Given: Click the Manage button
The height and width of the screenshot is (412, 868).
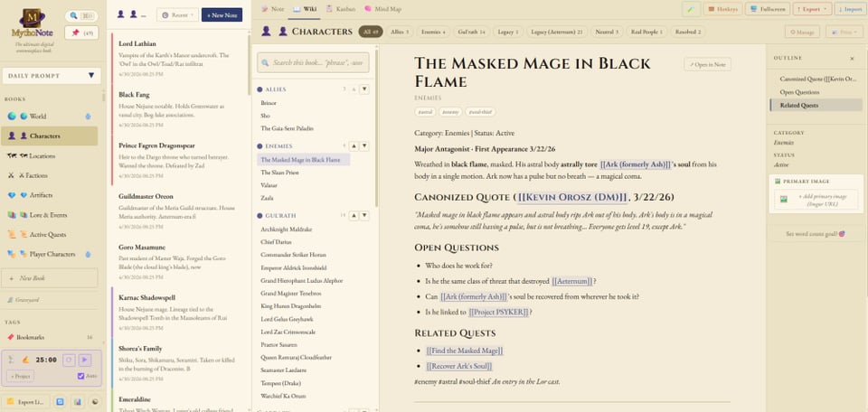Looking at the screenshot, I should tap(802, 33).
